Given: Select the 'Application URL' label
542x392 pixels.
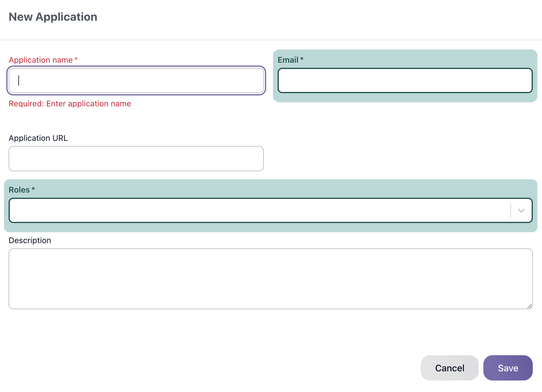Looking at the screenshot, I should click(38, 138).
